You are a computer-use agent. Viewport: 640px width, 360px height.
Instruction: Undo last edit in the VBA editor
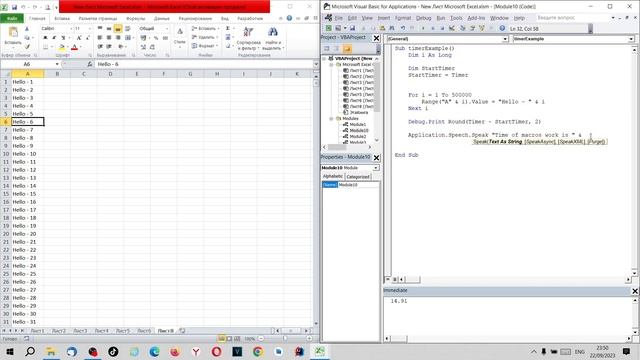pos(402,28)
